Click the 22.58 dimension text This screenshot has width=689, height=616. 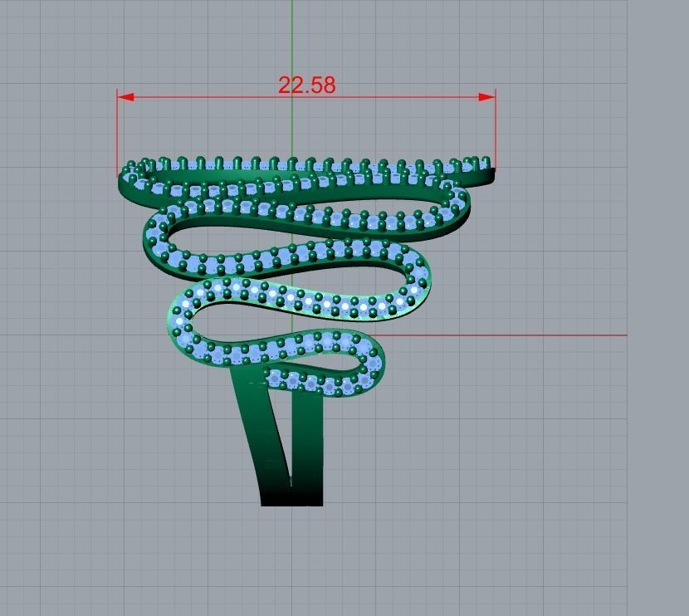tap(307, 85)
